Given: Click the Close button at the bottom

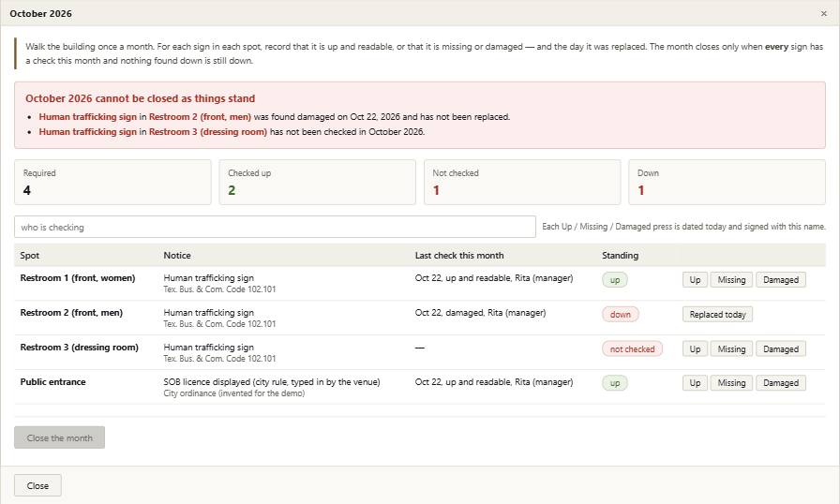Looking at the screenshot, I should [x=37, y=485].
